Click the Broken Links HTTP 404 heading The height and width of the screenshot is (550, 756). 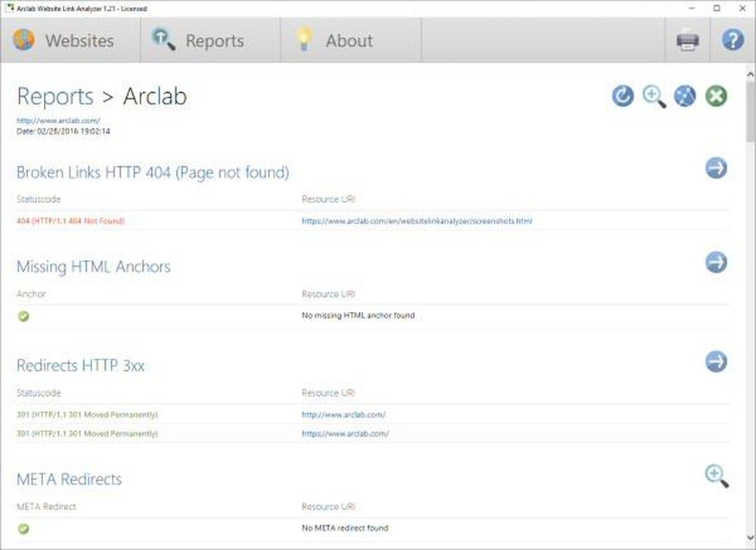tap(153, 172)
